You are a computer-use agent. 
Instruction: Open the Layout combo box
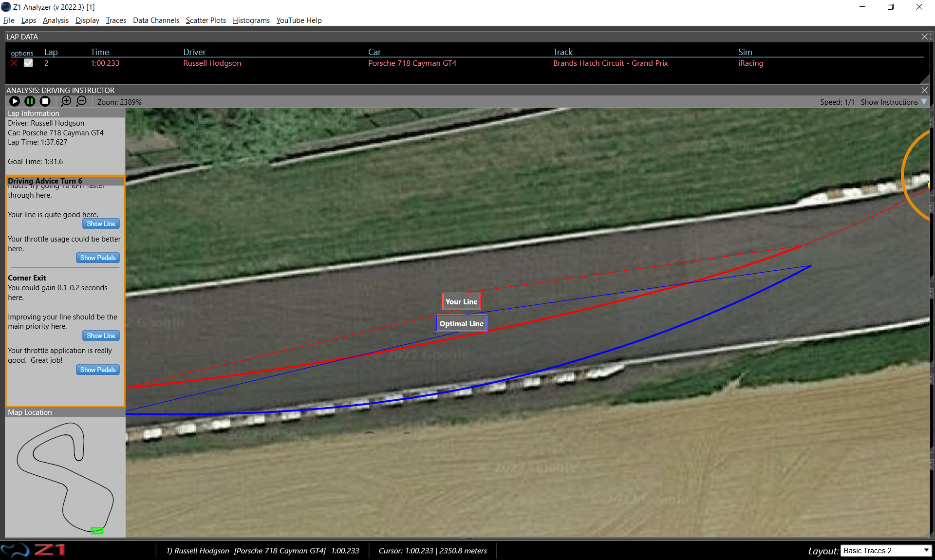[x=886, y=551]
